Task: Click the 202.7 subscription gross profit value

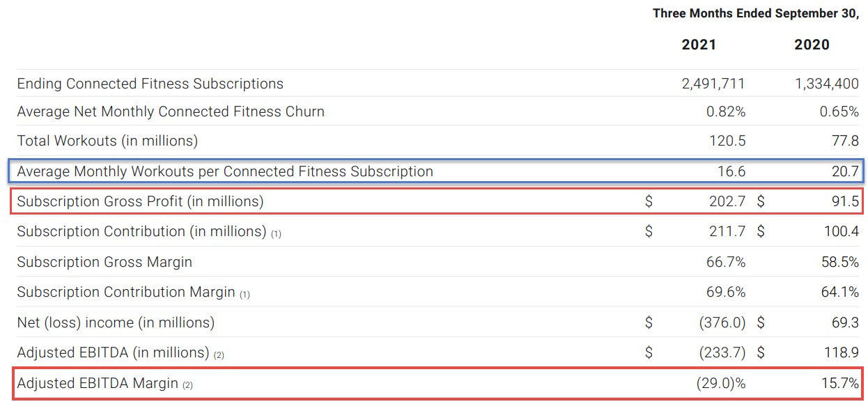Action: coord(727,201)
